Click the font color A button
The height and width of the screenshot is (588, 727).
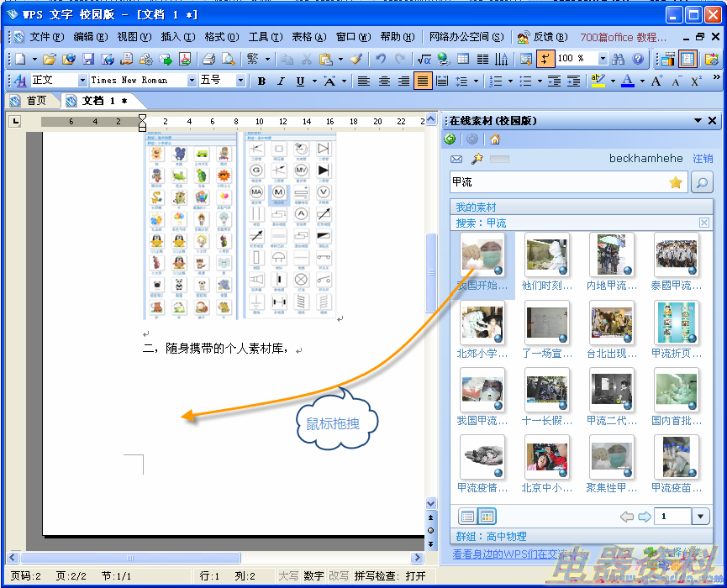tap(626, 81)
